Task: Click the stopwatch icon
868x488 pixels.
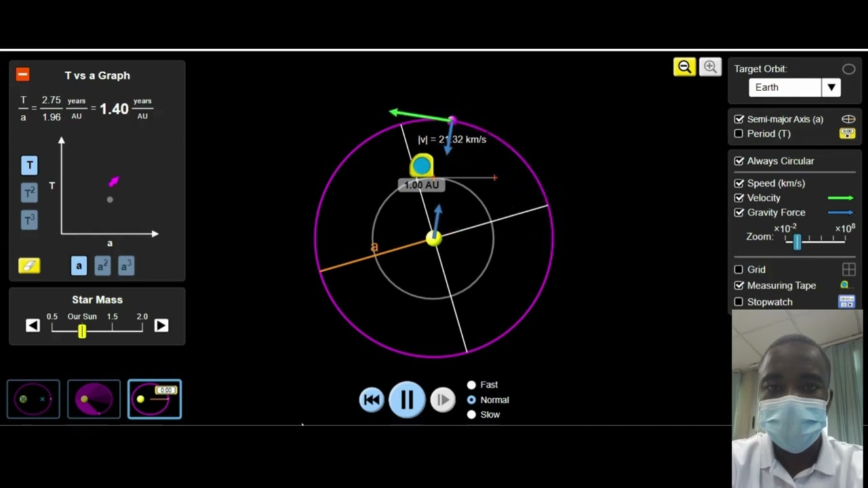Action: point(847,302)
